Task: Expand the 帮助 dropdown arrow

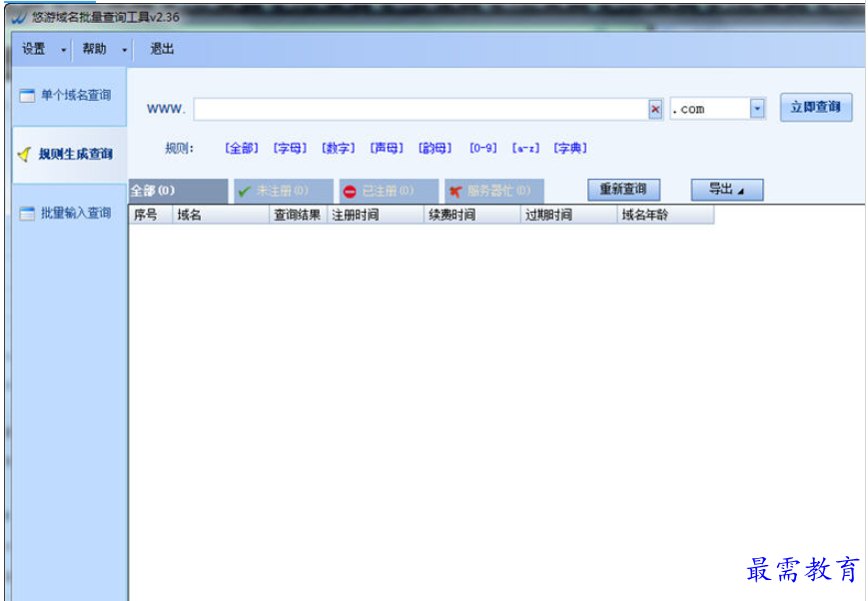Action: [124, 50]
